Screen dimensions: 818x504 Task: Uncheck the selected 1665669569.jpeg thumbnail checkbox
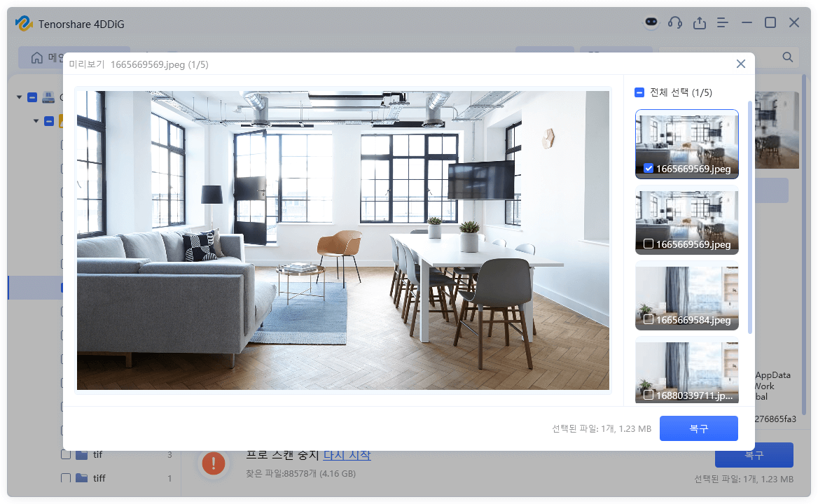coord(649,168)
